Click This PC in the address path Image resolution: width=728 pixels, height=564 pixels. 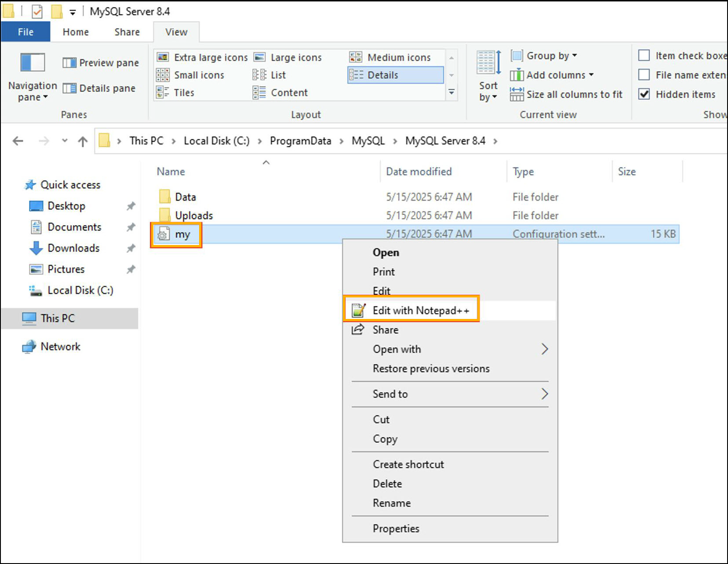pos(146,141)
